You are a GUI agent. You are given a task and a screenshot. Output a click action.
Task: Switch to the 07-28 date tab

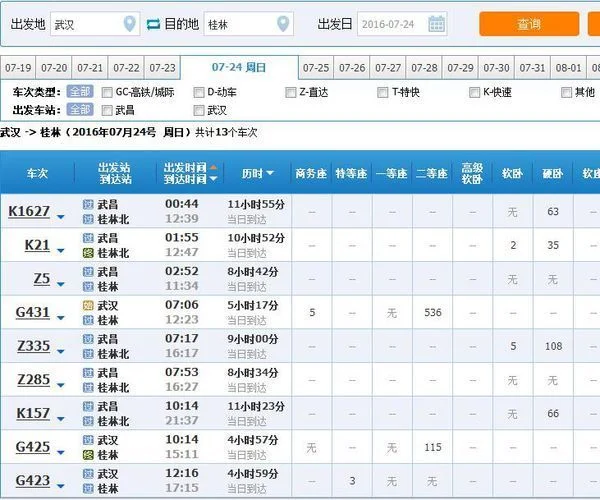[424, 68]
